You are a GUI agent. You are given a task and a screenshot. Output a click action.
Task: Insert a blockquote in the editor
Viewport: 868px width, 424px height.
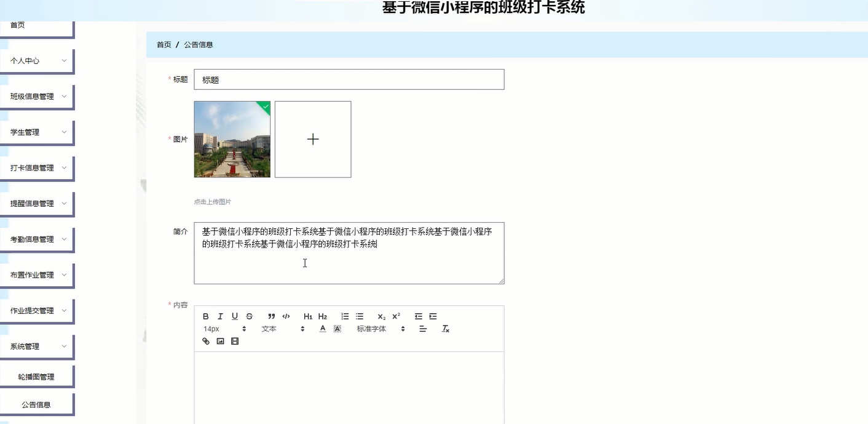pos(272,316)
